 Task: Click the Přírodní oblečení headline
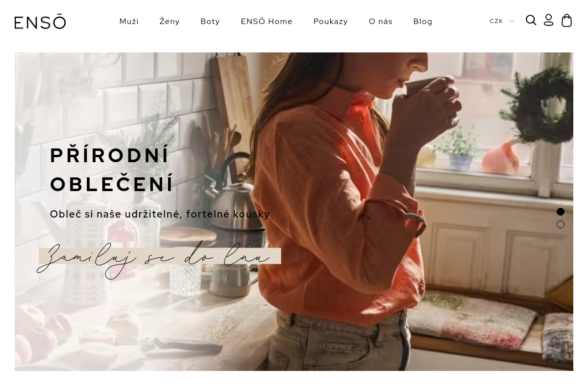(112, 170)
